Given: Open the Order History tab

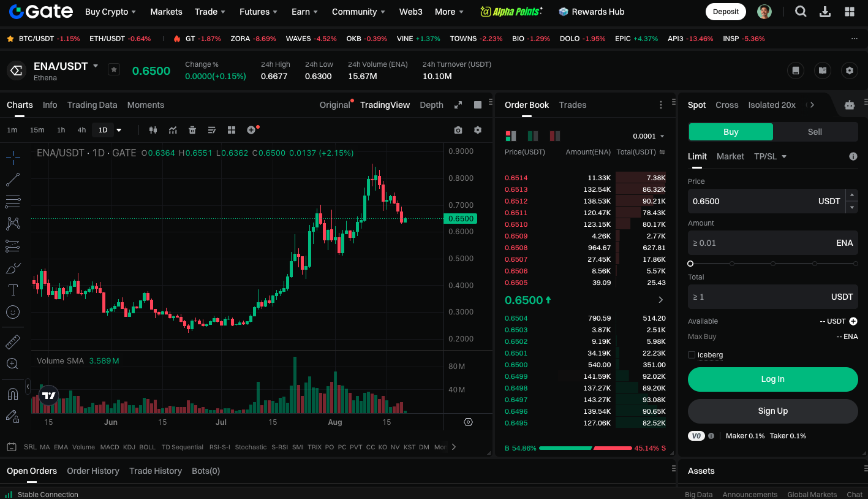Looking at the screenshot, I should point(93,471).
